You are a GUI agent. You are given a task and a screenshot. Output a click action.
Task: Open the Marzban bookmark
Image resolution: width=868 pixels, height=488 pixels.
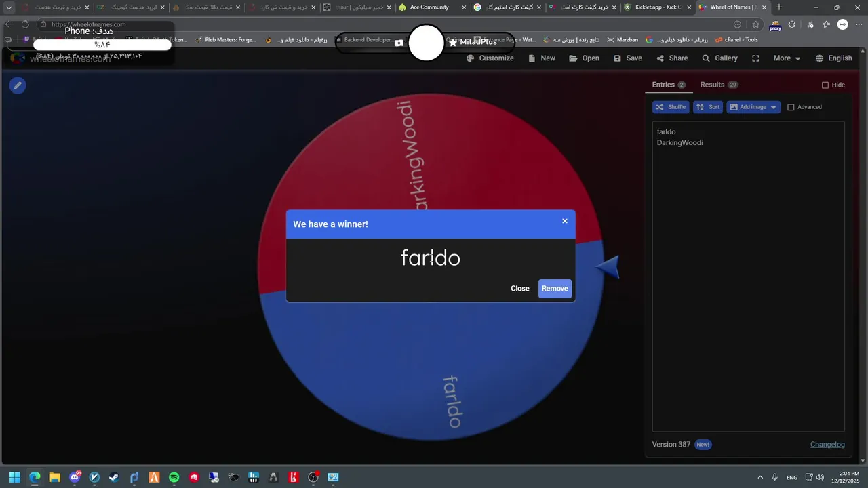(623, 40)
